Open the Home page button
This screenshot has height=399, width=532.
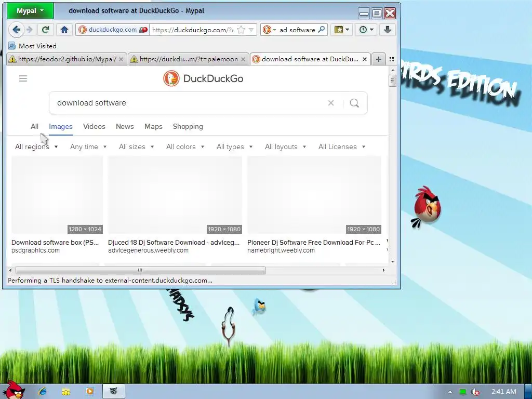click(64, 30)
